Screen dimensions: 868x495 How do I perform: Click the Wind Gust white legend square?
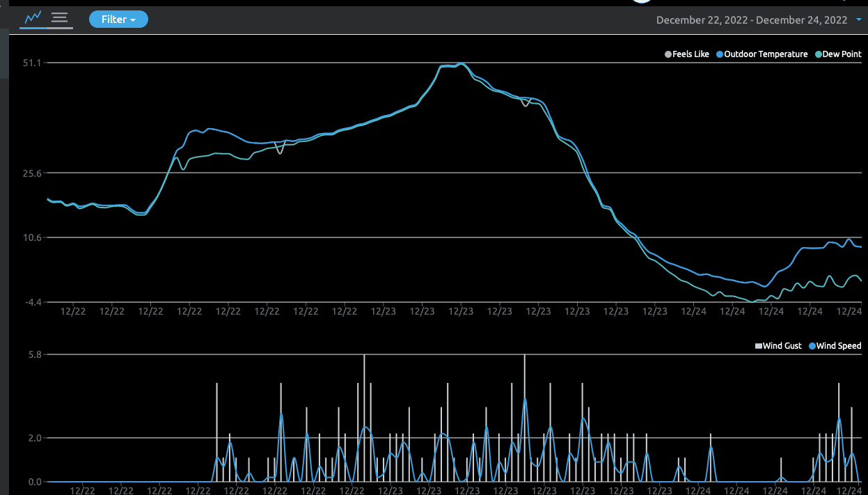(759, 346)
